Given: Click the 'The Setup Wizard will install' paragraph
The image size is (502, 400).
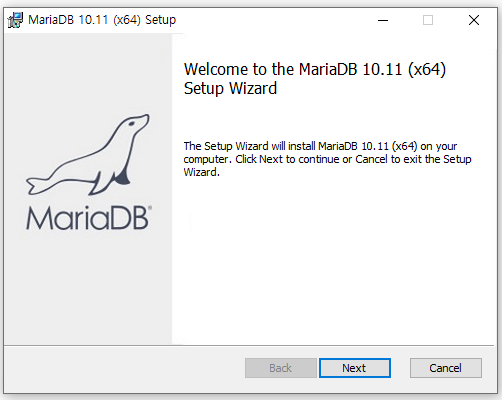Looking at the screenshot, I should click(x=327, y=159).
